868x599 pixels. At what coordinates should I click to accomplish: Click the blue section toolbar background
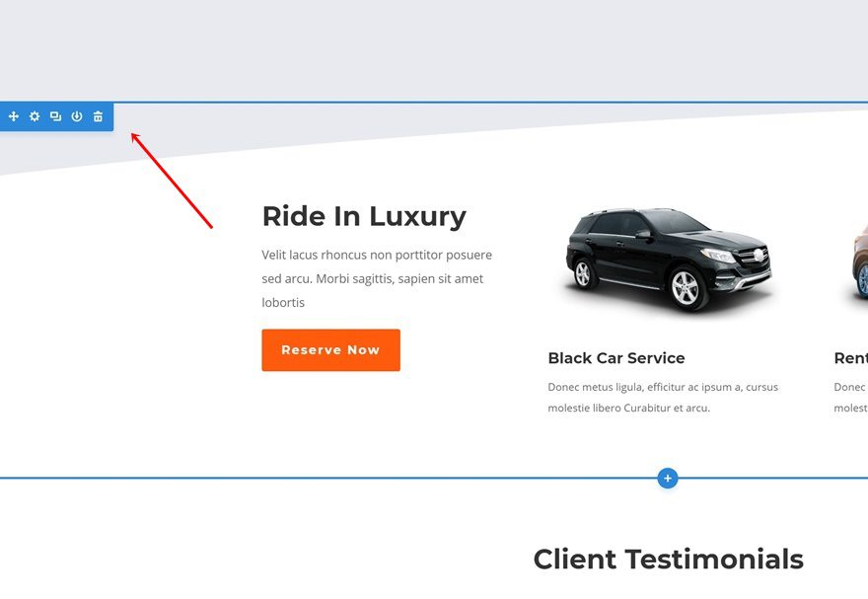click(x=56, y=126)
